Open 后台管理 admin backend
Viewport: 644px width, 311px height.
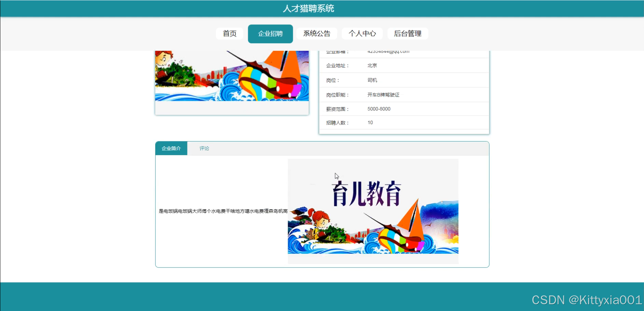408,34
